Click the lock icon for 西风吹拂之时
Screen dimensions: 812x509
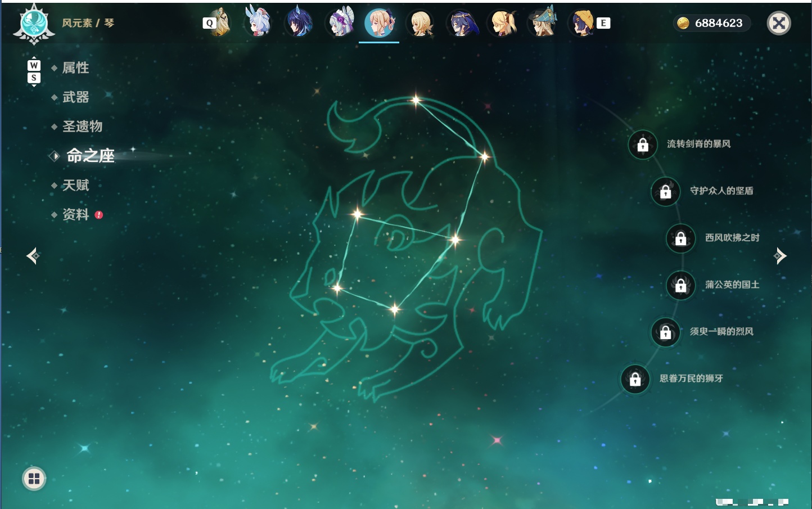681,238
